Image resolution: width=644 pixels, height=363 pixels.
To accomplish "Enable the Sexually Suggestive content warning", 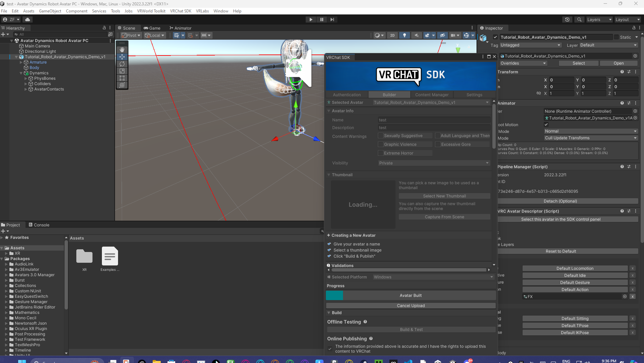I will [x=381, y=136].
